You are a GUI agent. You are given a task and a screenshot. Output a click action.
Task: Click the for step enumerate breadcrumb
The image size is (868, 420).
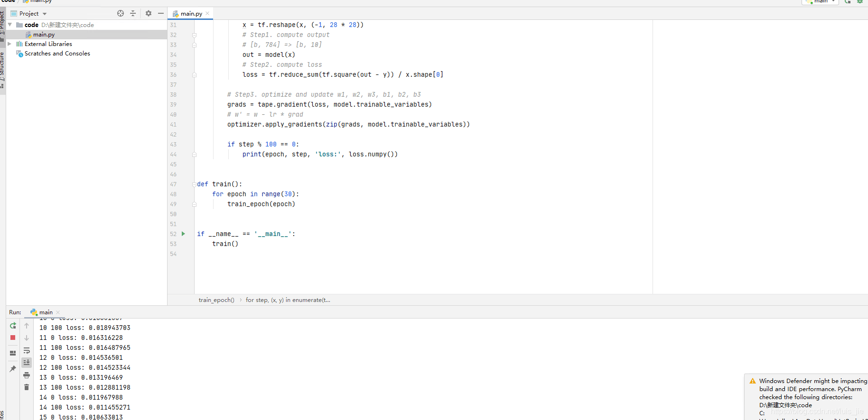pyautogui.click(x=288, y=300)
